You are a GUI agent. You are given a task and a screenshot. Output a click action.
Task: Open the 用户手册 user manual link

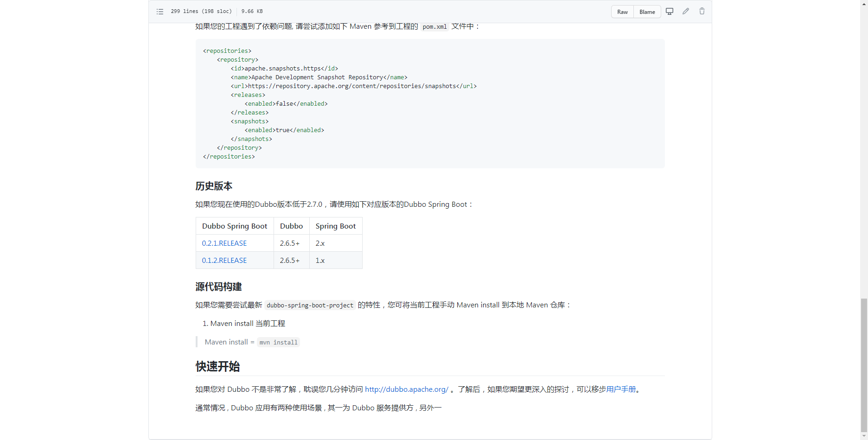[621, 389]
